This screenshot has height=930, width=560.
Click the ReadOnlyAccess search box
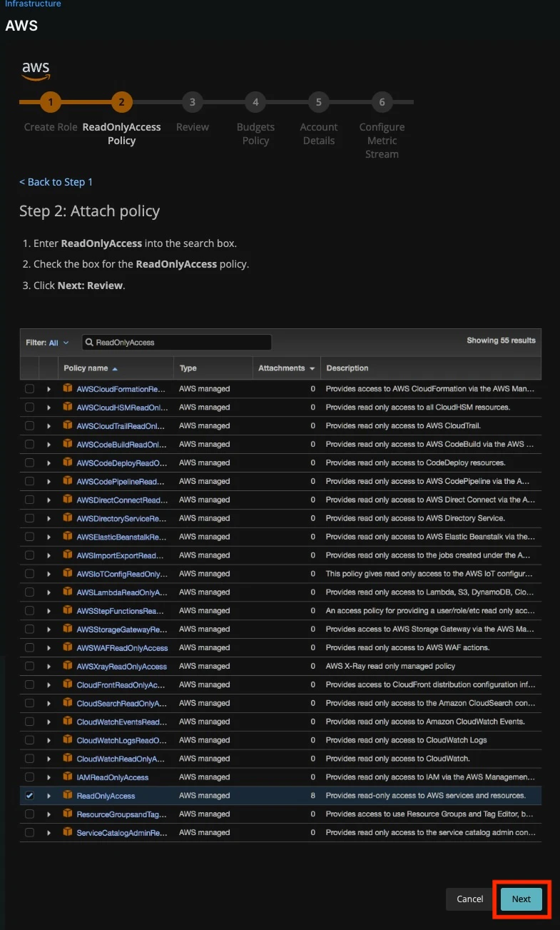177,343
